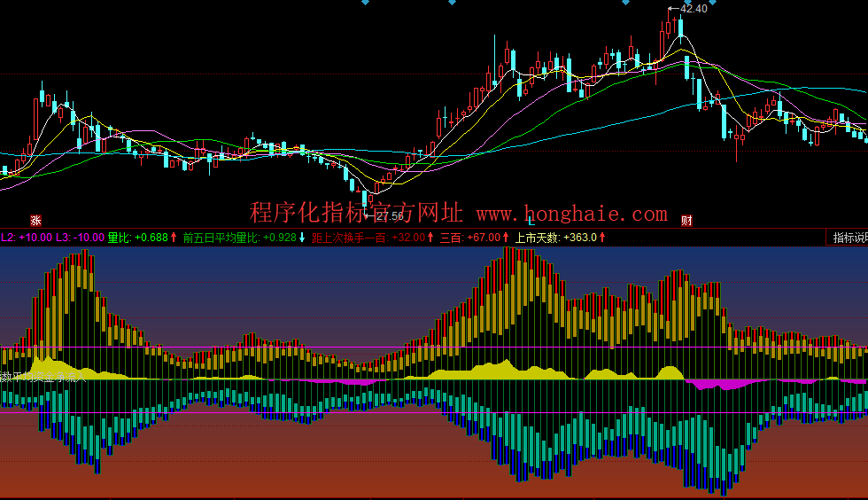868x500 pixels.
Task: Click the red arrow after +32.00 value
Action: [x=430, y=238]
